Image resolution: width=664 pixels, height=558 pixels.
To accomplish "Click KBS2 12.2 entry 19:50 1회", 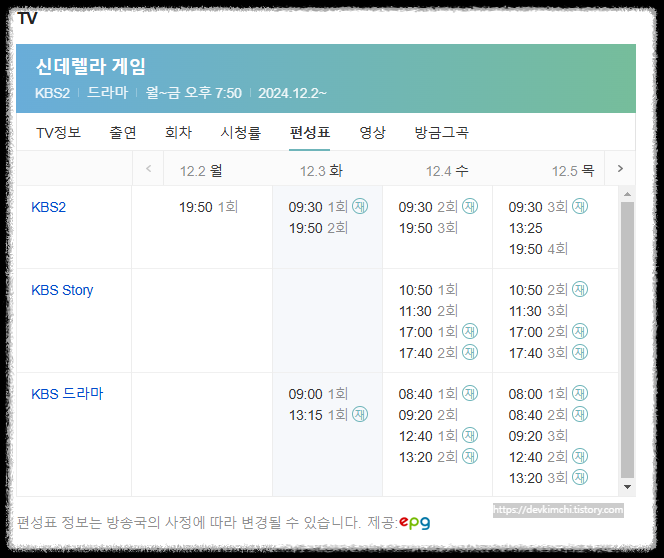I will pos(208,207).
